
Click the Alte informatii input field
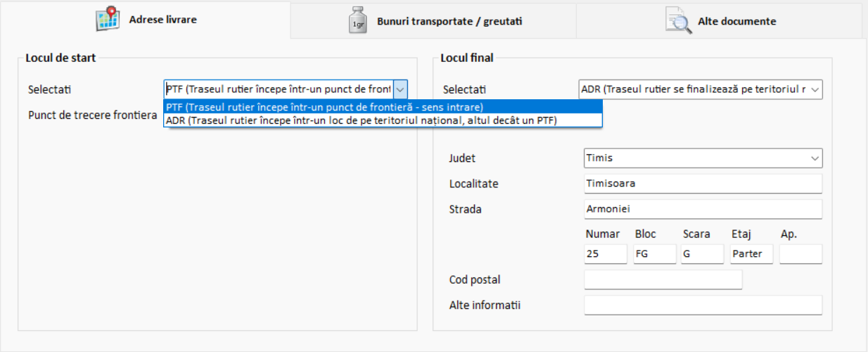coord(703,305)
